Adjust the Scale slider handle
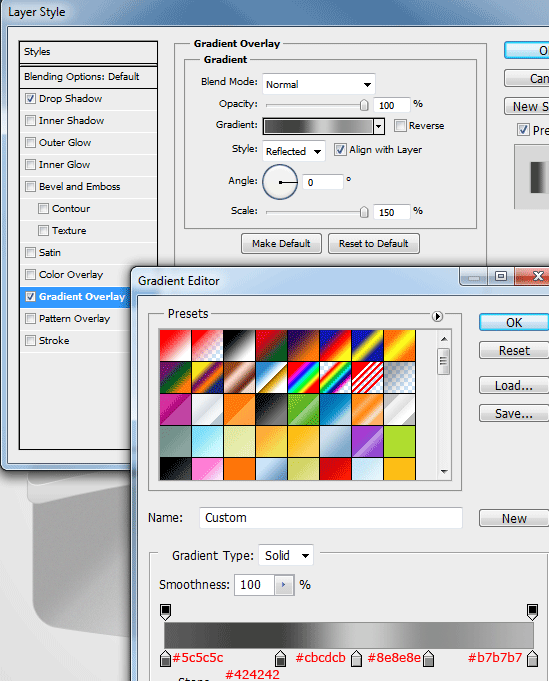The image size is (549, 681). [x=364, y=212]
